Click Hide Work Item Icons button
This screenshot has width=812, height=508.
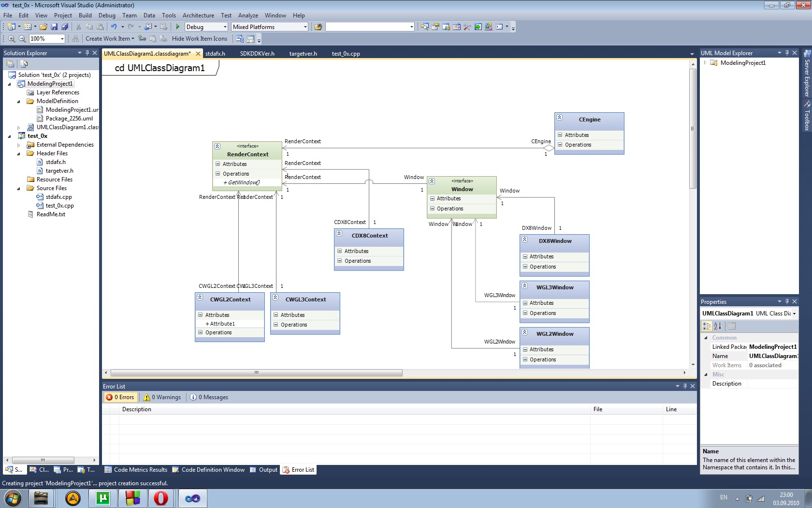[199, 39]
